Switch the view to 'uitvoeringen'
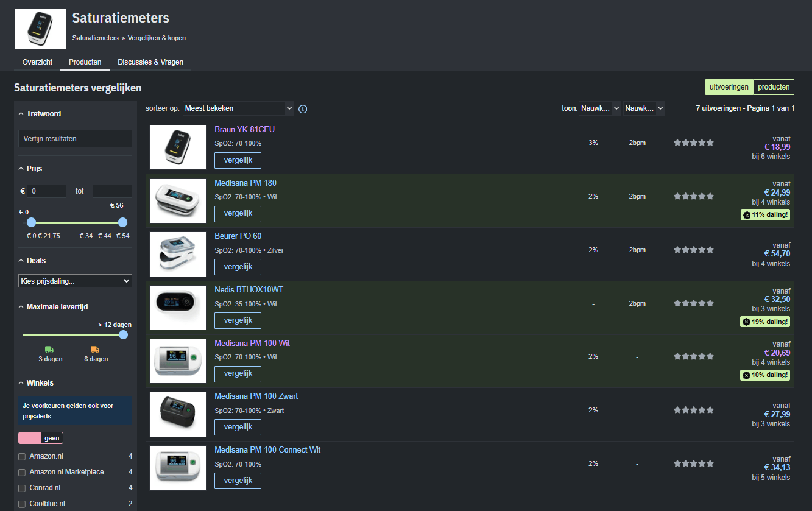Image resolution: width=812 pixels, height=511 pixels. click(x=729, y=87)
